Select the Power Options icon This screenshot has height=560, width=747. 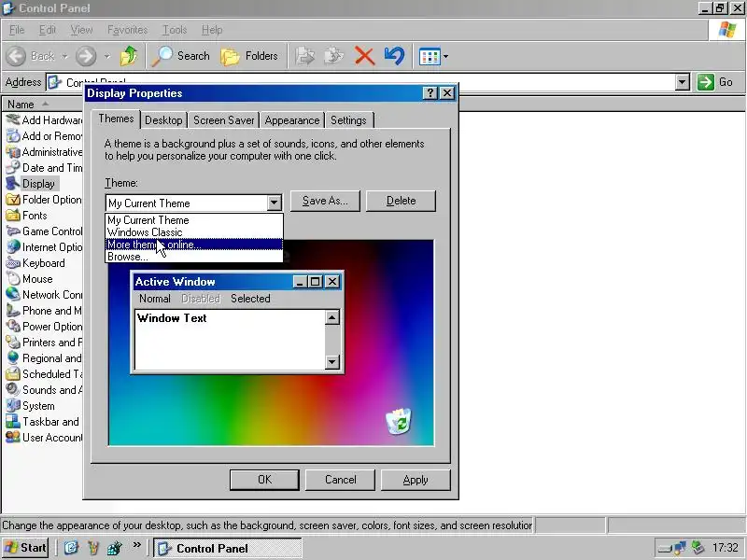click(13, 327)
